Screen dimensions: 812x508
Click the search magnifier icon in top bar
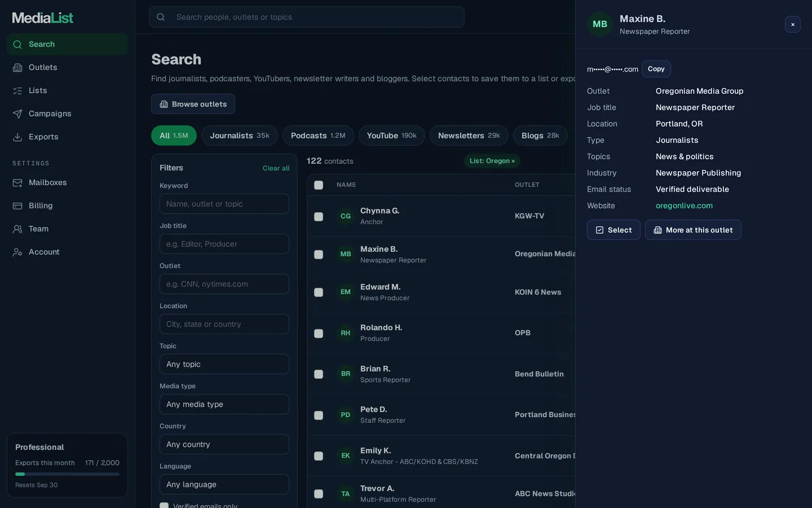coord(161,17)
